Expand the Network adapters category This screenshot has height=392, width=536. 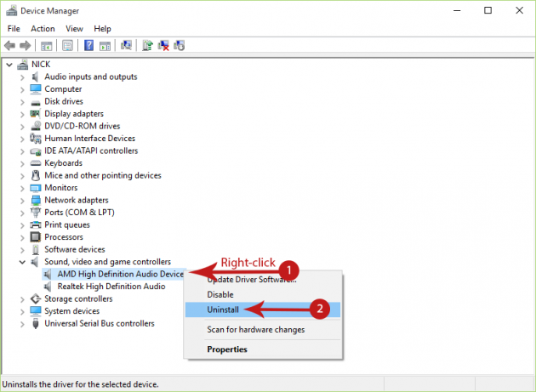(22, 200)
